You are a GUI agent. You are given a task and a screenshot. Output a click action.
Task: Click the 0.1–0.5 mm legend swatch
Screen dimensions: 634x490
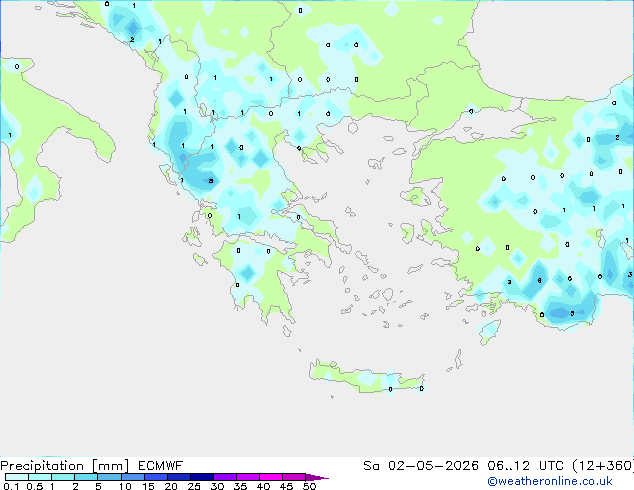click(17, 477)
